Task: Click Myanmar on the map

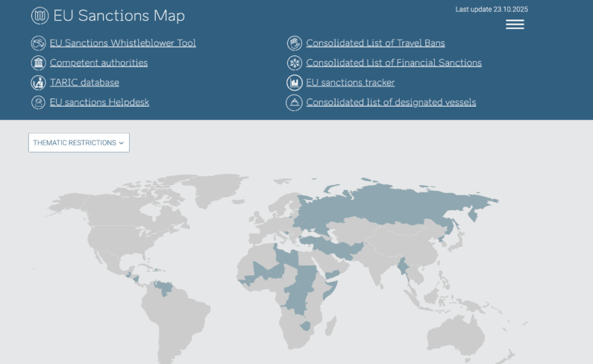Action: click(403, 268)
